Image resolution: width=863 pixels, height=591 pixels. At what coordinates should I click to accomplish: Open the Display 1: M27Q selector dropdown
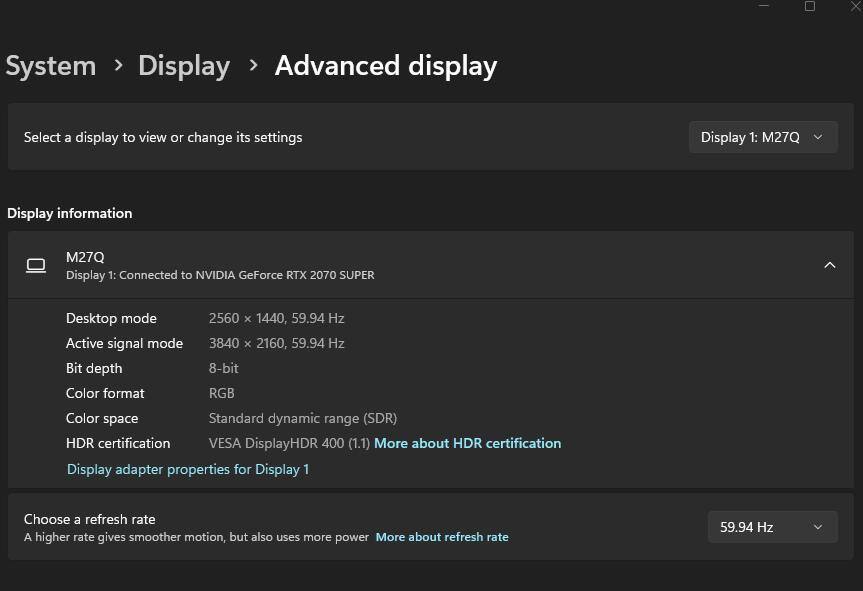click(762, 137)
